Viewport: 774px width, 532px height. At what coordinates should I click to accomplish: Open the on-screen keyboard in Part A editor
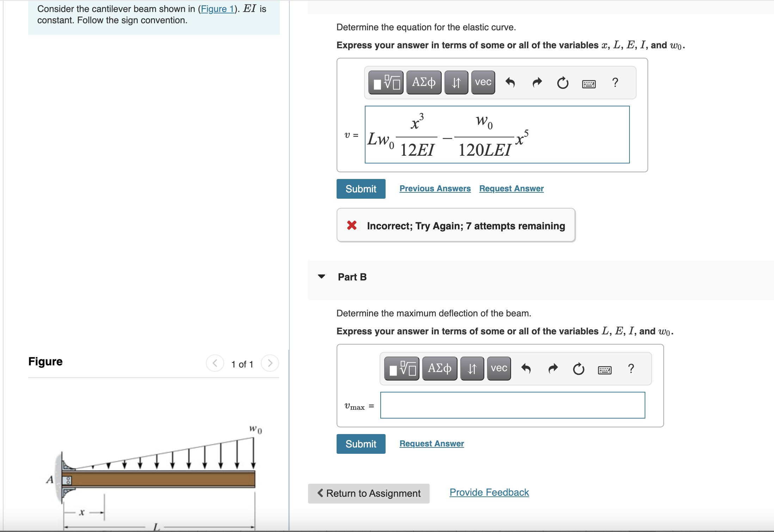pyautogui.click(x=589, y=83)
